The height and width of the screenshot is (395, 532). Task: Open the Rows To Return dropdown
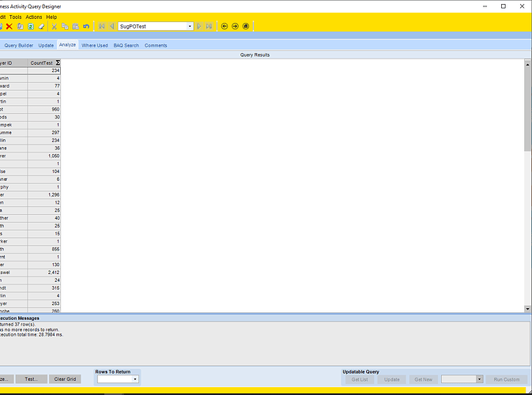point(134,379)
